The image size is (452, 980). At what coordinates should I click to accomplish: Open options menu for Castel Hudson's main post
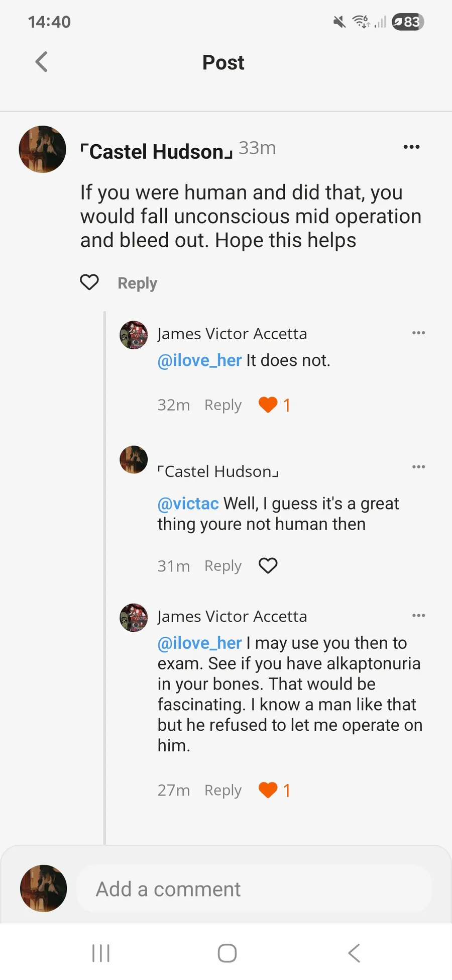(x=411, y=147)
